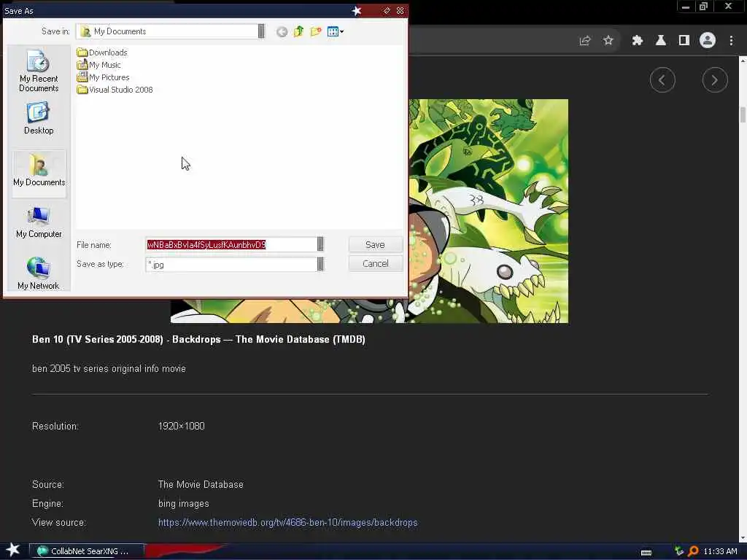Select the Desktop place in sidebar
Image resolution: width=747 pixels, height=560 pixels.
[39, 119]
